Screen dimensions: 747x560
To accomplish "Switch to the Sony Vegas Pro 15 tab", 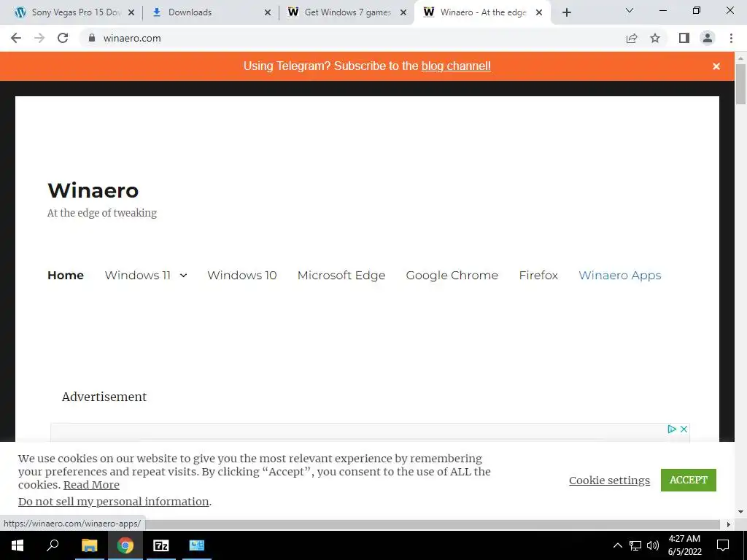I will 74,13.
